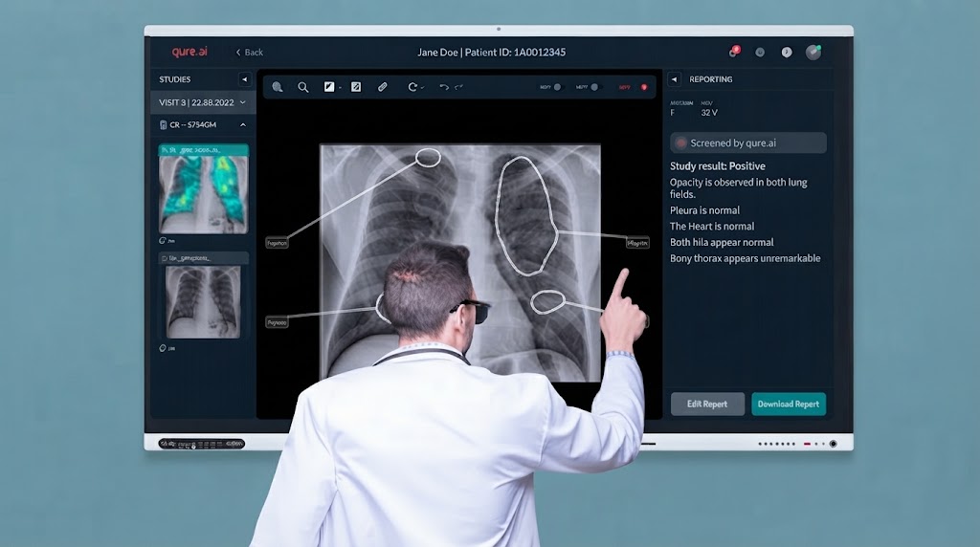Click the attachment/ruler tool icon

point(383,87)
